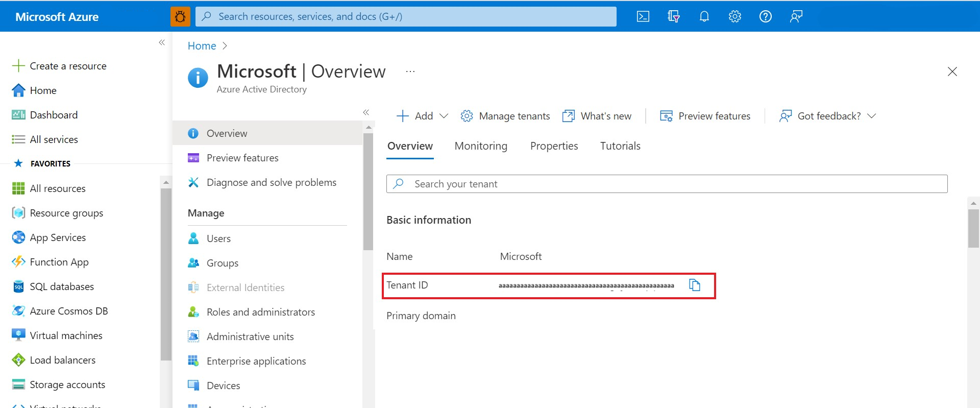Open the more options ellipsis beside Overview title
The width and height of the screenshot is (980, 408).
(410, 71)
